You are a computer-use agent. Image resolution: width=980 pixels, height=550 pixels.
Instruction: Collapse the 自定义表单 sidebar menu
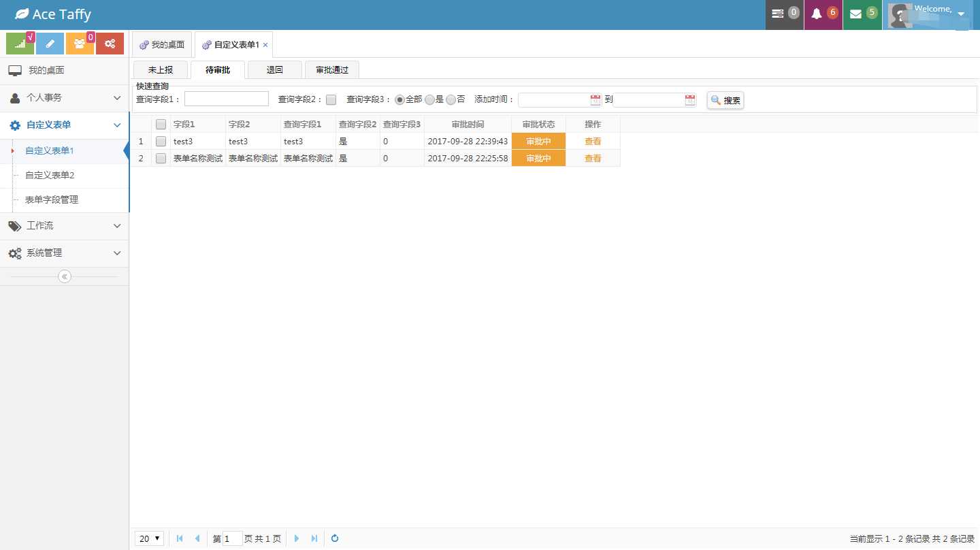64,125
